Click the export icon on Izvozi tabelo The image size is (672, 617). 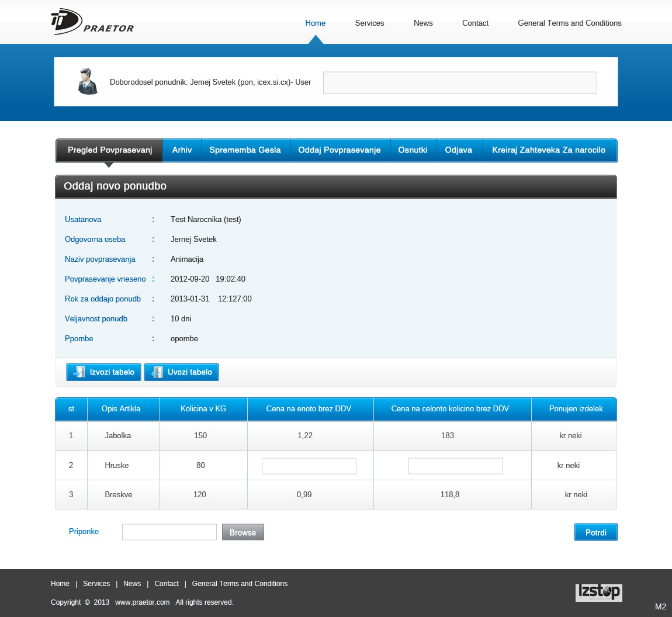(79, 372)
